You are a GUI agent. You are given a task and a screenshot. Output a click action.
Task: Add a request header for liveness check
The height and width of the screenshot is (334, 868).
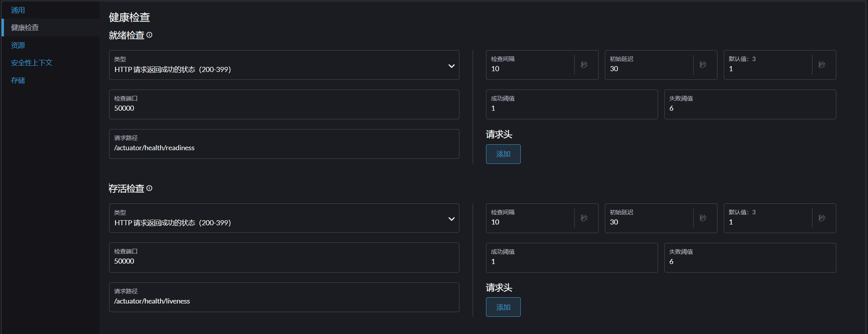503,307
